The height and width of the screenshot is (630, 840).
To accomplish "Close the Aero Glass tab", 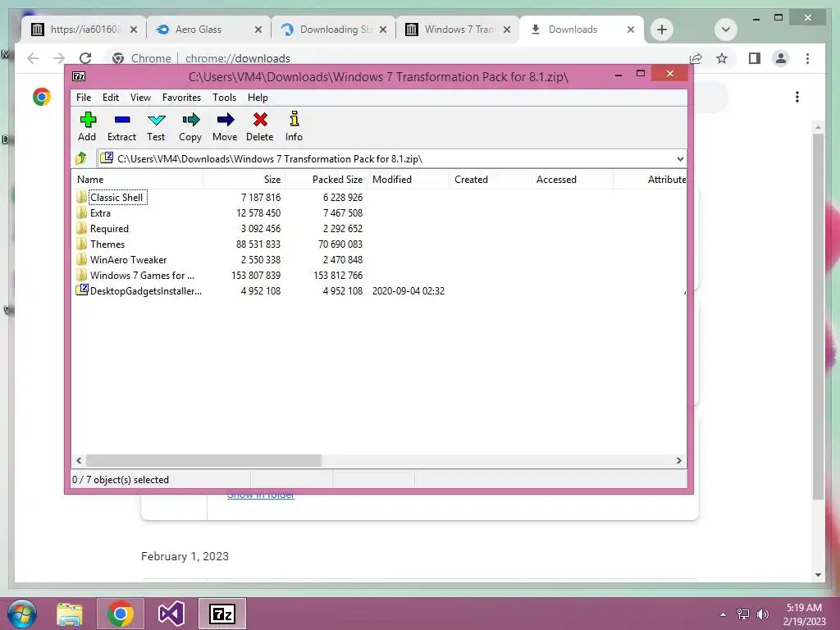I will (258, 30).
